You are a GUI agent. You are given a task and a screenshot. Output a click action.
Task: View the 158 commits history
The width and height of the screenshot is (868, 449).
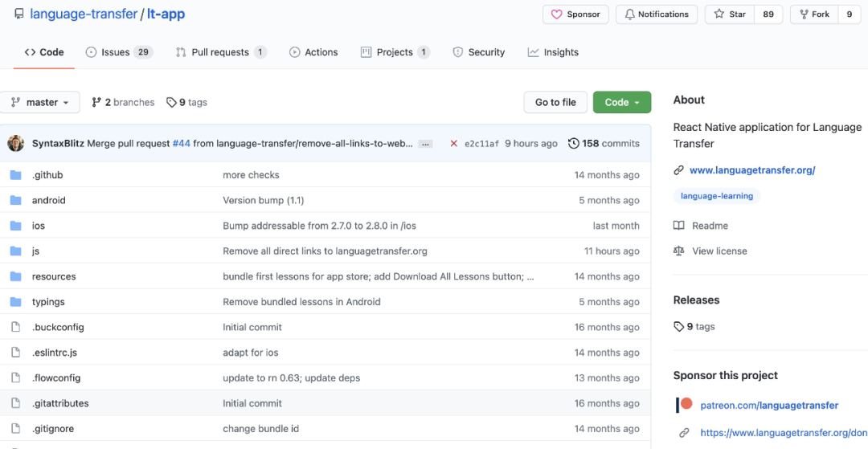point(604,144)
